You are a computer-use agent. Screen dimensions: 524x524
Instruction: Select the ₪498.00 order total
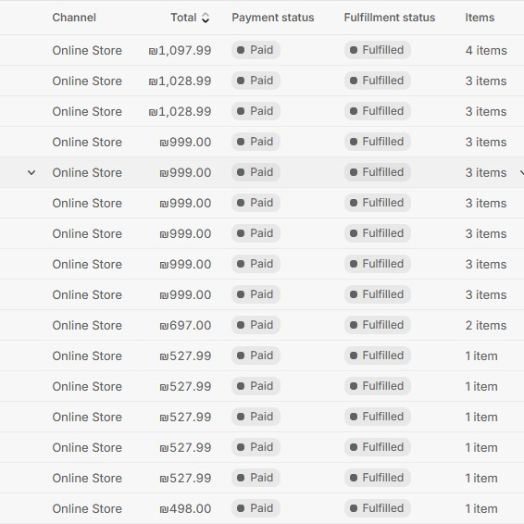tap(185, 508)
